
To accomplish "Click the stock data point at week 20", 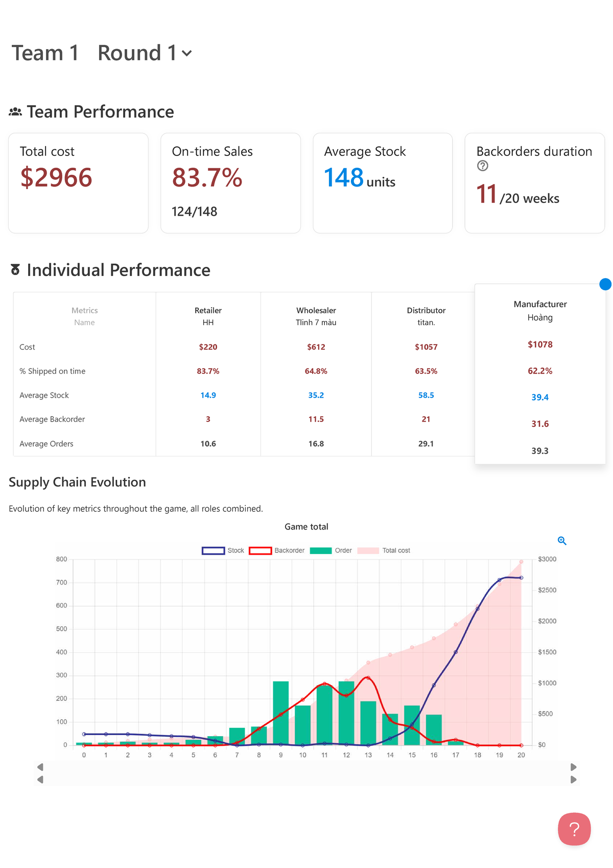I will (521, 578).
